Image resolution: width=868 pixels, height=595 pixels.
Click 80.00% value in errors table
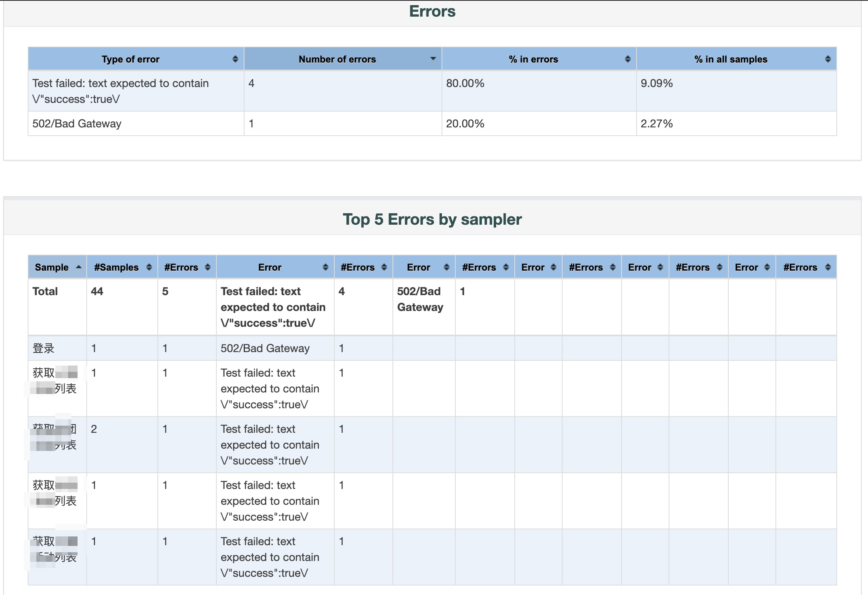(465, 83)
